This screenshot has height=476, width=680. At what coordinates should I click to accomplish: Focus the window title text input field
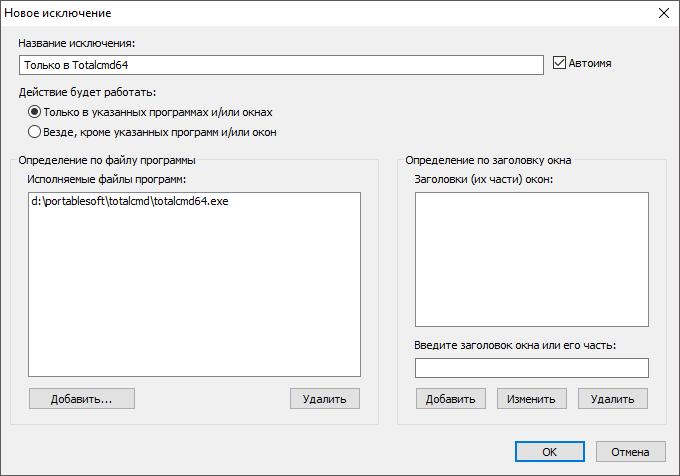click(x=532, y=368)
